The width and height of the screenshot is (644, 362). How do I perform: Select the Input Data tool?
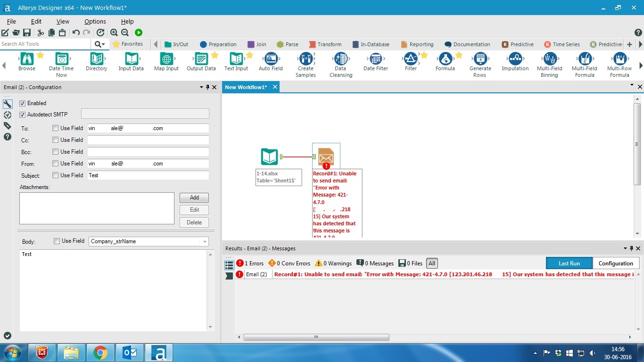coord(131,61)
